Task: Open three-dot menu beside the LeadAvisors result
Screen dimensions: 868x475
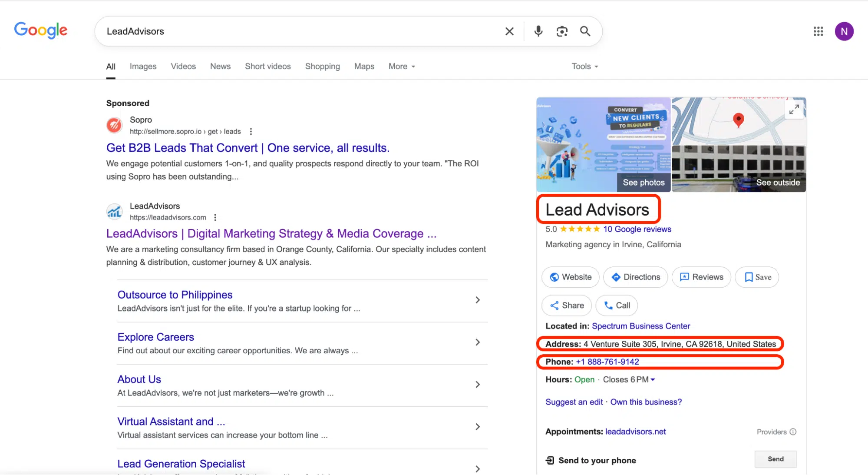Action: 215,217
